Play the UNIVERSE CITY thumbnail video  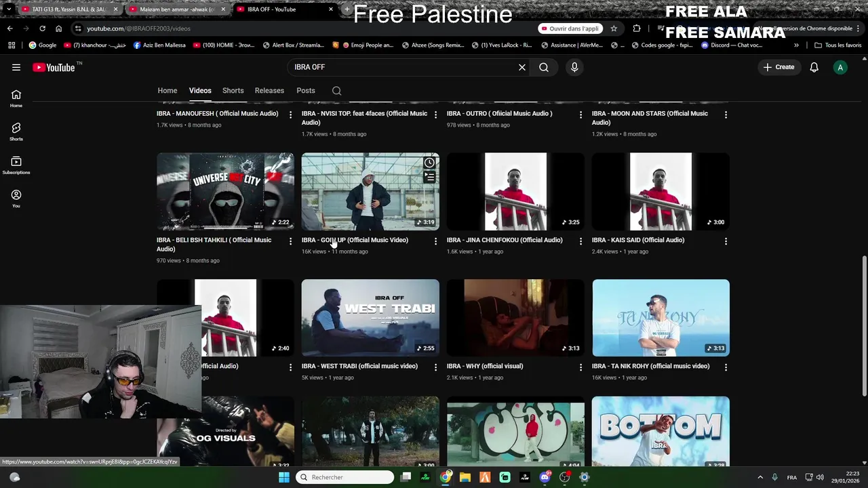(225, 192)
